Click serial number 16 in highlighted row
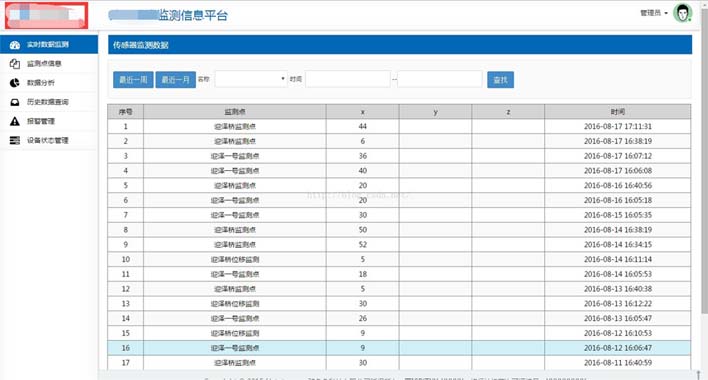This screenshot has width=708, height=380. 126,348
